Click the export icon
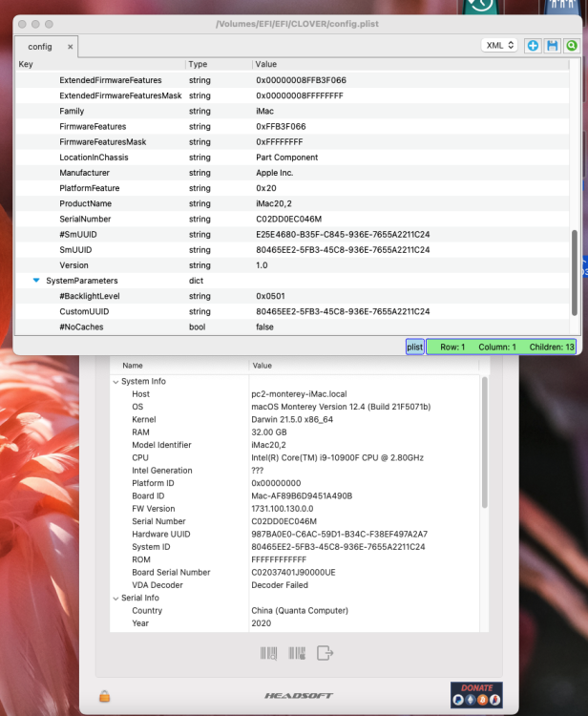This screenshot has height=716, width=588. [x=325, y=653]
